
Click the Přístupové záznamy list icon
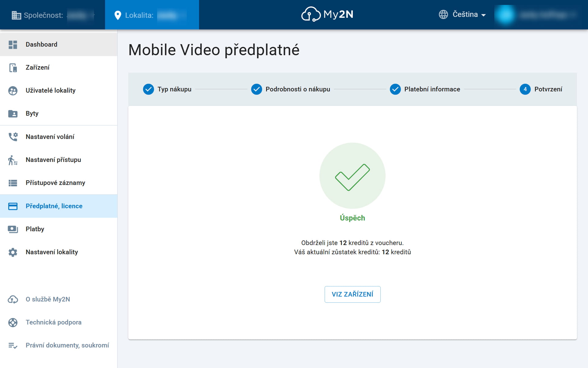(x=13, y=183)
